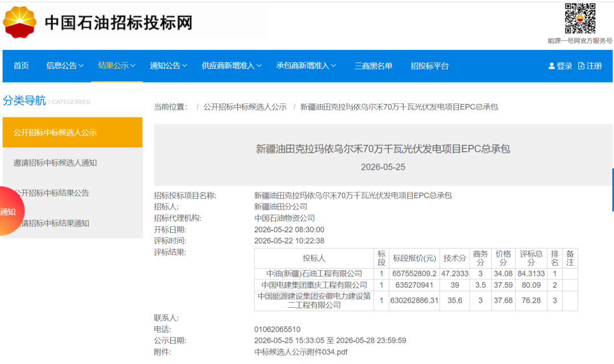Click the China Petroleum logo emblem
Image resolution: width=614 pixels, height=364 pixels.
(x=19, y=22)
